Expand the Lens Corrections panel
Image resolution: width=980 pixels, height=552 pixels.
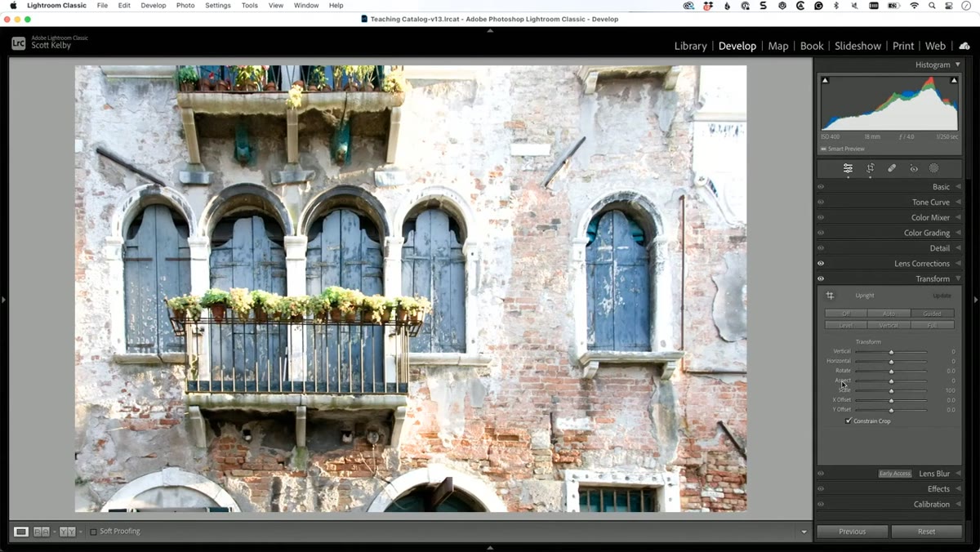pyautogui.click(x=958, y=264)
